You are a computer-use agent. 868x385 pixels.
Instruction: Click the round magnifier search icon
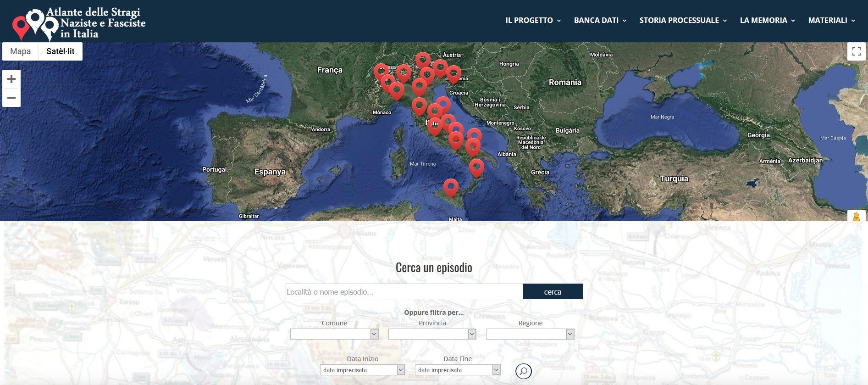point(524,371)
